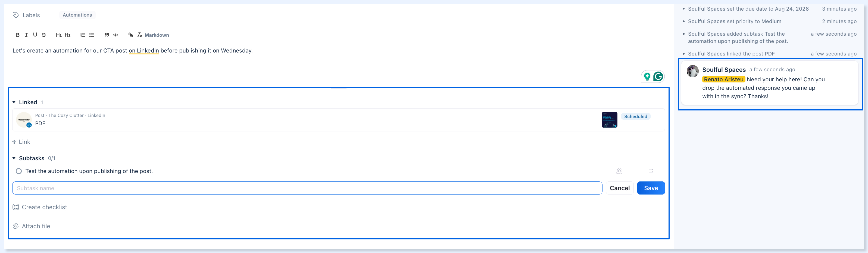The image size is (868, 253).
Task: Add a Labels tag
Action: click(26, 15)
